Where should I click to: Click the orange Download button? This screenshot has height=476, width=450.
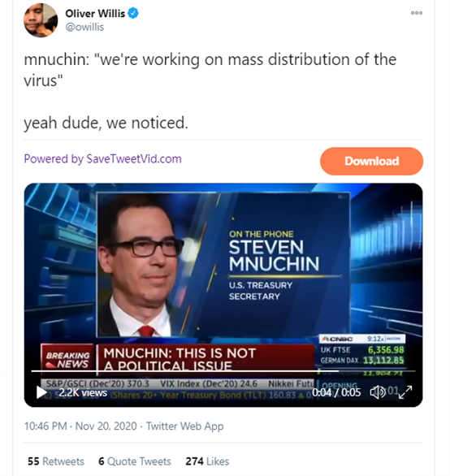coord(371,161)
